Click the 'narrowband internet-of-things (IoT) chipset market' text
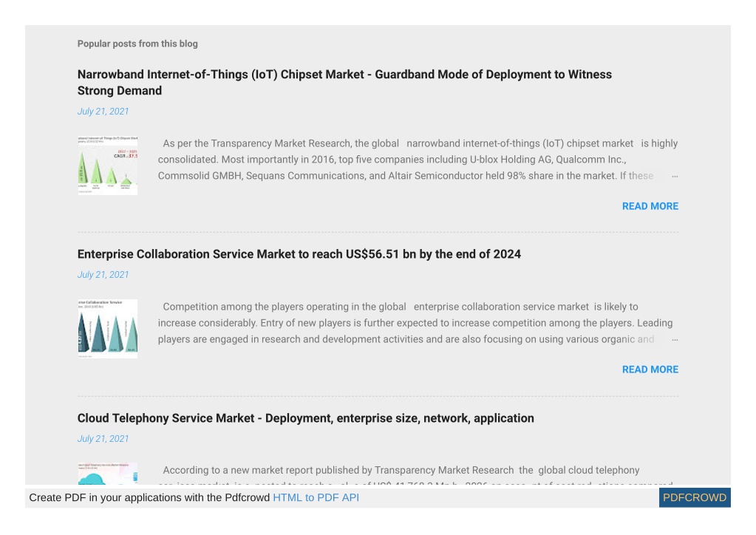756x535 pixels. (520, 143)
